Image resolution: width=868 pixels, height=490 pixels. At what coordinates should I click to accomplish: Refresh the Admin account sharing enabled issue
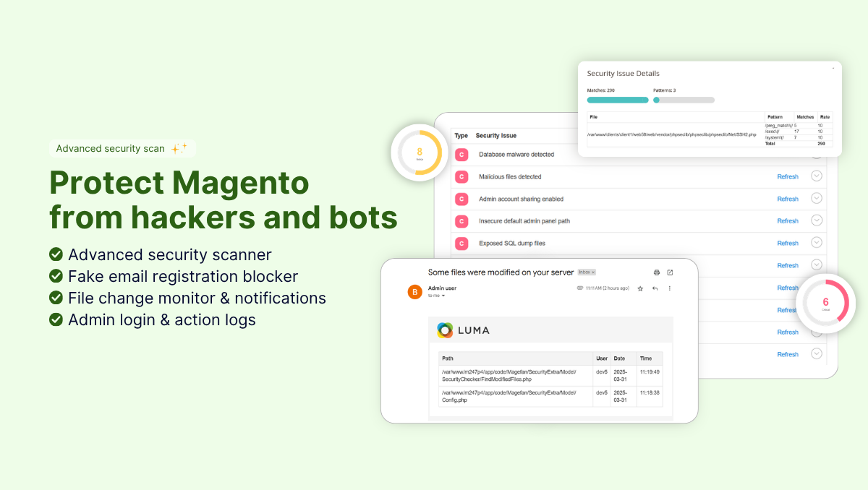(x=788, y=199)
